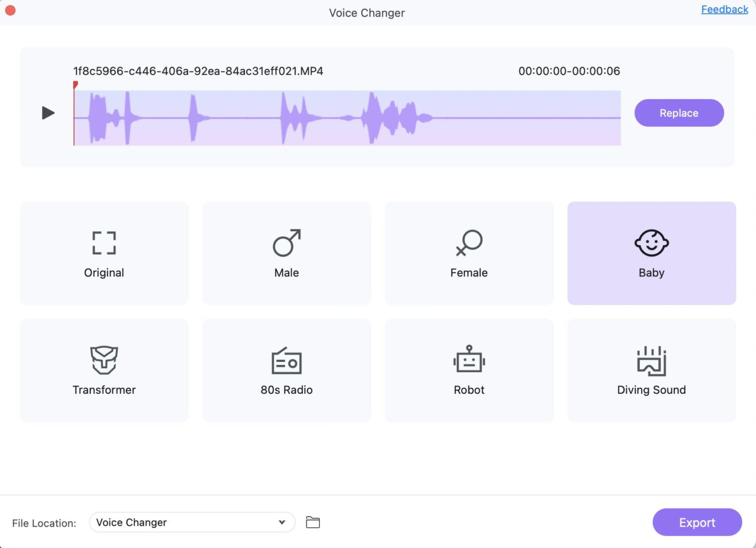Click the Voice Changer window title
The height and width of the screenshot is (548, 756).
pos(367,13)
